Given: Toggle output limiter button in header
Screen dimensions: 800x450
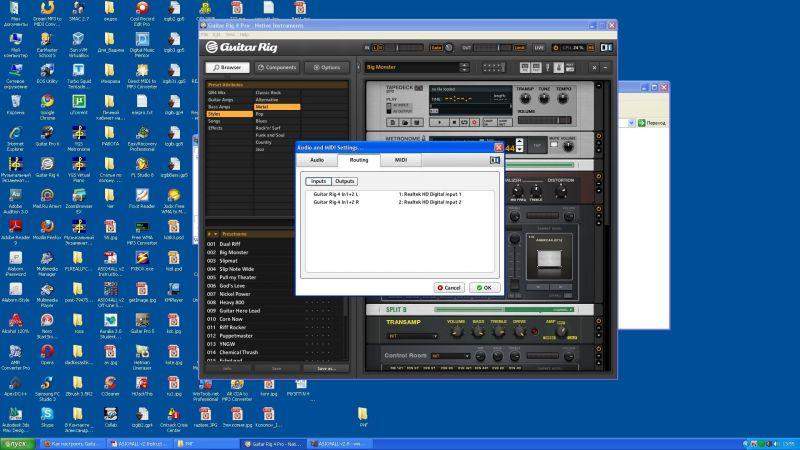Looking at the screenshot, I should [519, 47].
